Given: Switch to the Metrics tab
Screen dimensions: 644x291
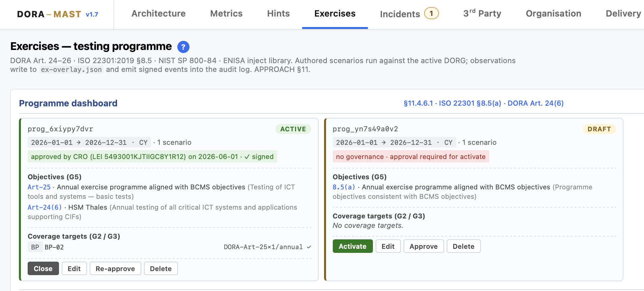Looking at the screenshot, I should (226, 14).
